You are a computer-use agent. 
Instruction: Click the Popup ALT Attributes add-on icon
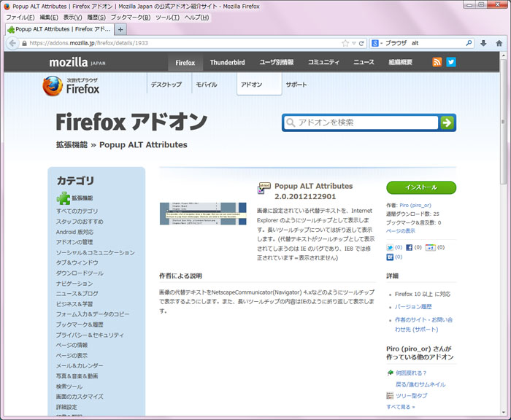pyautogui.click(x=264, y=188)
